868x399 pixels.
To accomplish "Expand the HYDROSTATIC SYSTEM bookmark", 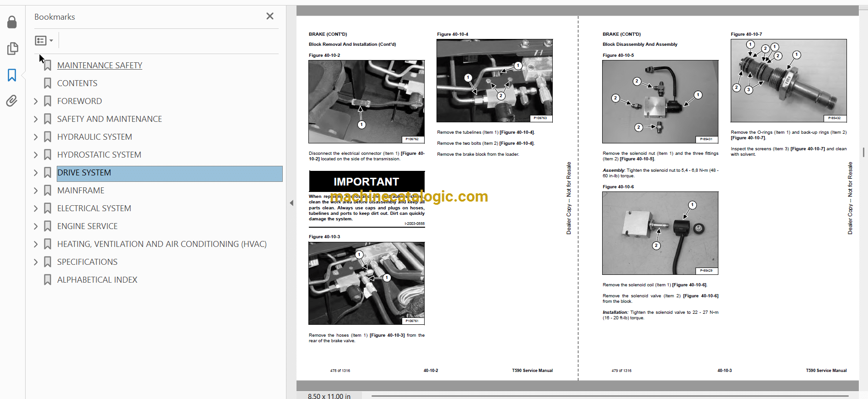I will pyautogui.click(x=36, y=155).
